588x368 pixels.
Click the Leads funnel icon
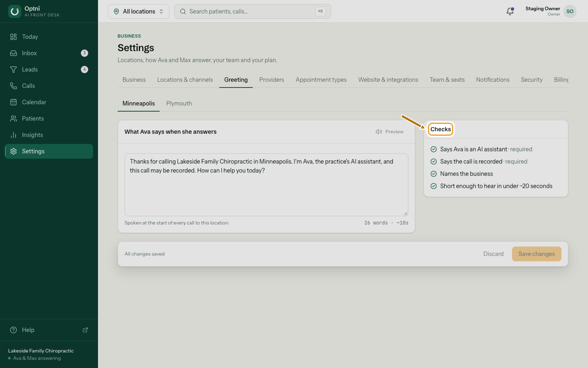13,70
